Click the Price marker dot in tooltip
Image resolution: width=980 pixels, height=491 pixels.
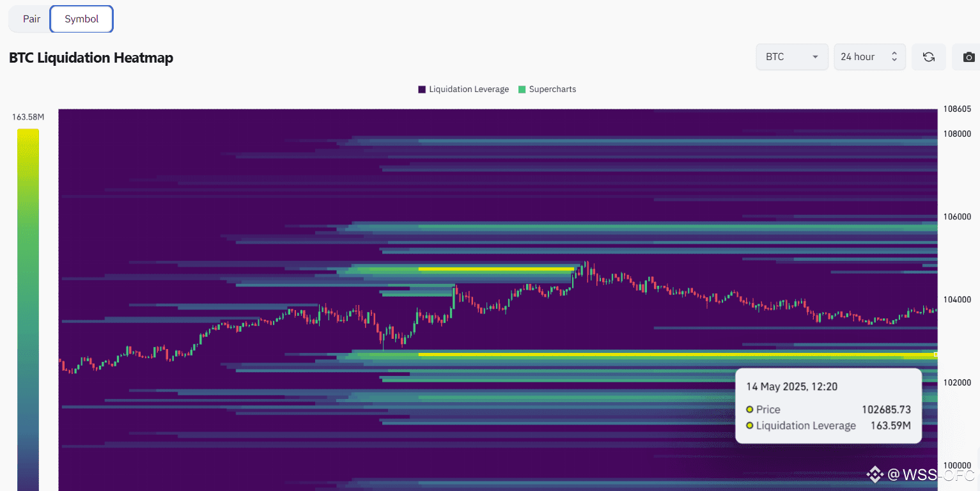(749, 409)
